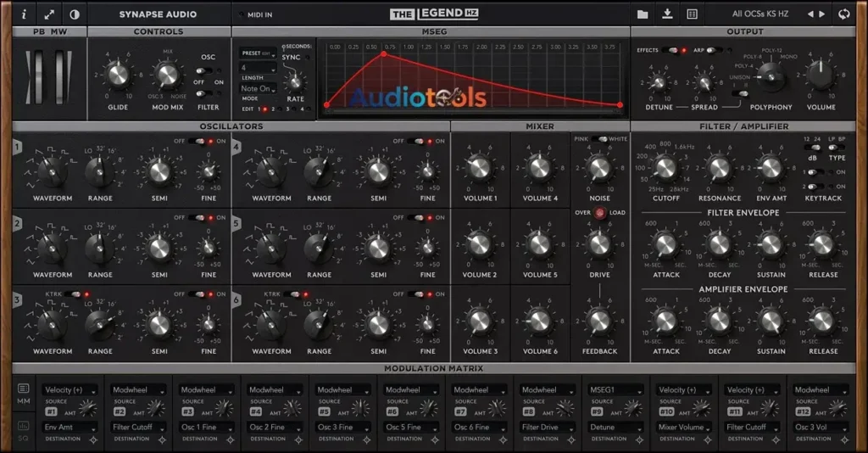Open slot #1 Velocity (+) source dropdown
The height and width of the screenshot is (453, 868).
71,390
